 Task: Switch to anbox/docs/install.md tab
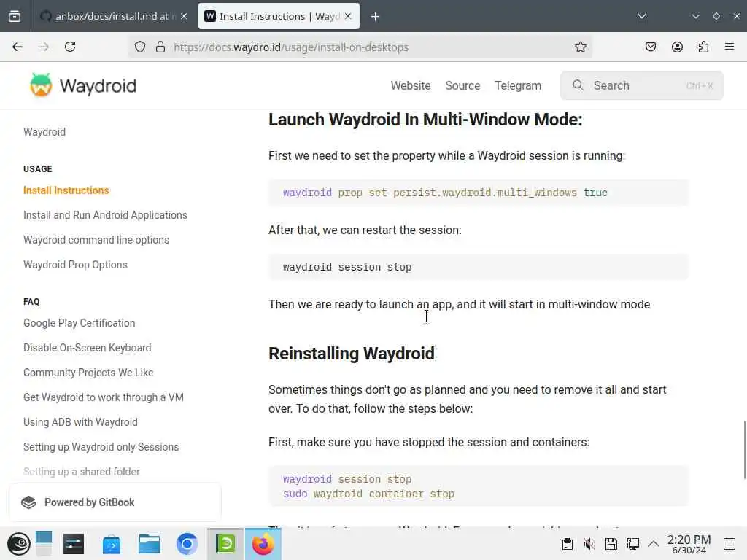tap(113, 16)
